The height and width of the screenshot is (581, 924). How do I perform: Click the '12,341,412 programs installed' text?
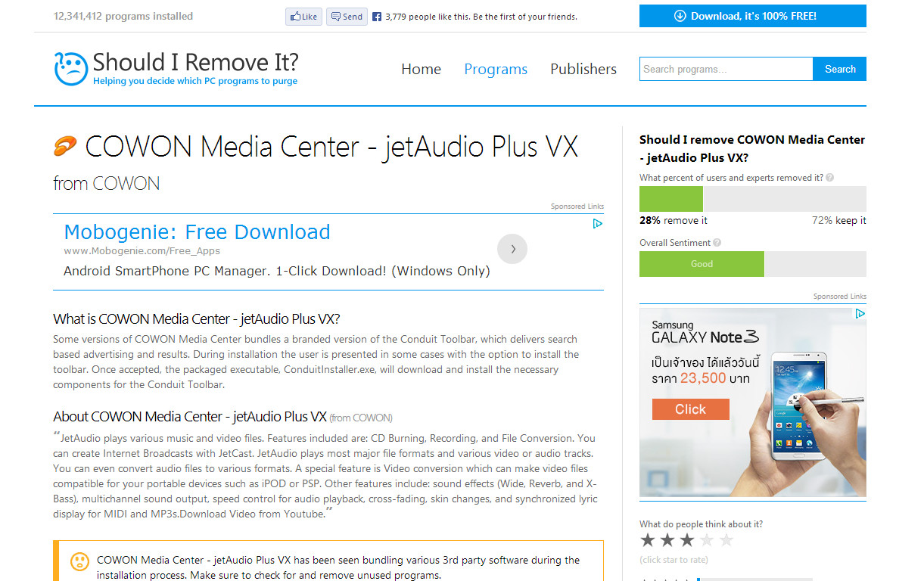123,16
